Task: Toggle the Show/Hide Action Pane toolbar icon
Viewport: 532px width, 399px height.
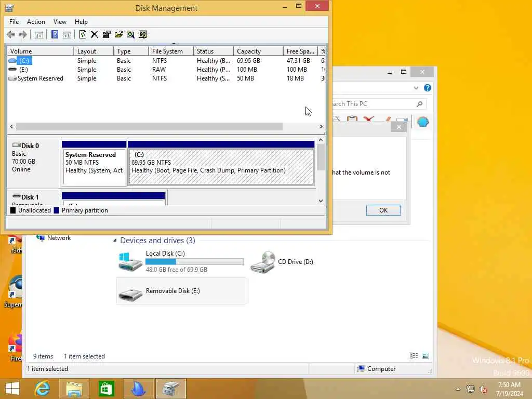Action: coord(67,35)
